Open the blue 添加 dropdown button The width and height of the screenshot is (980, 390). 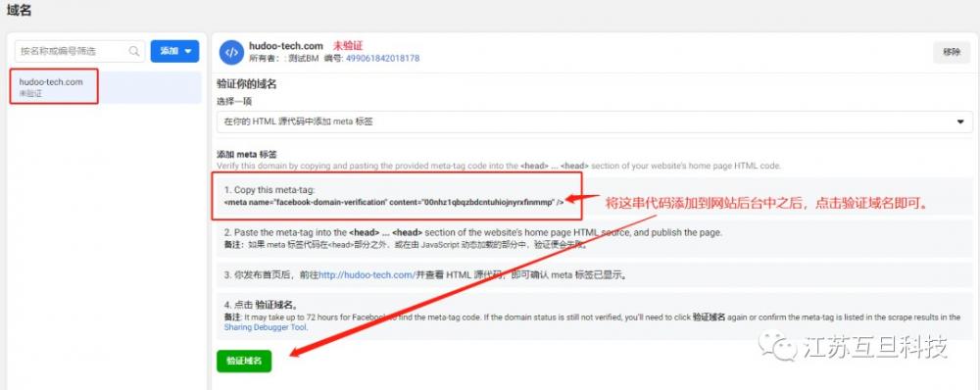pos(175,51)
